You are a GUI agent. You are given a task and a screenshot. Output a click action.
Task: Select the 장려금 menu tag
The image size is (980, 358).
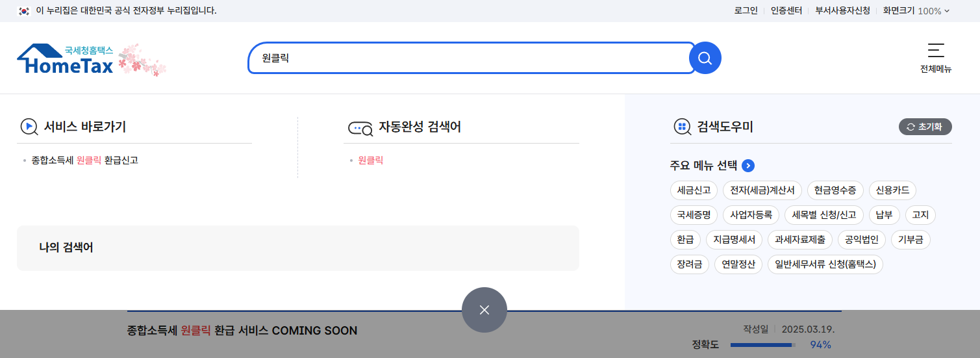pos(690,264)
